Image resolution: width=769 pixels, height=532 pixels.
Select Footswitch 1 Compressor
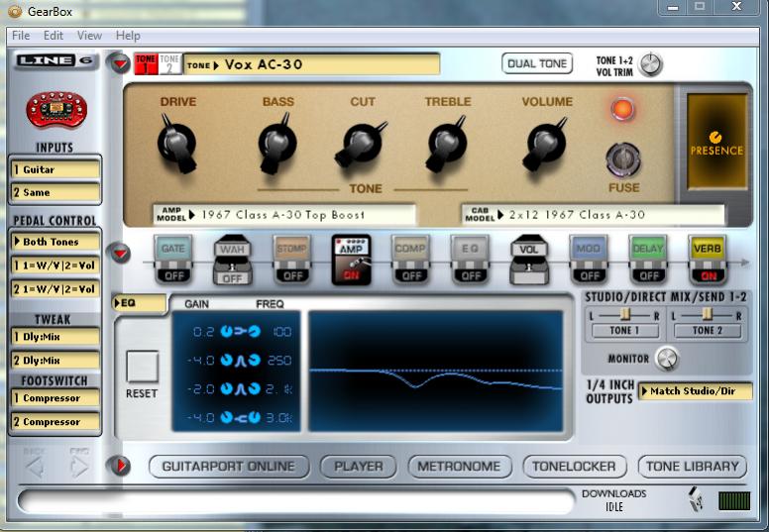point(55,398)
